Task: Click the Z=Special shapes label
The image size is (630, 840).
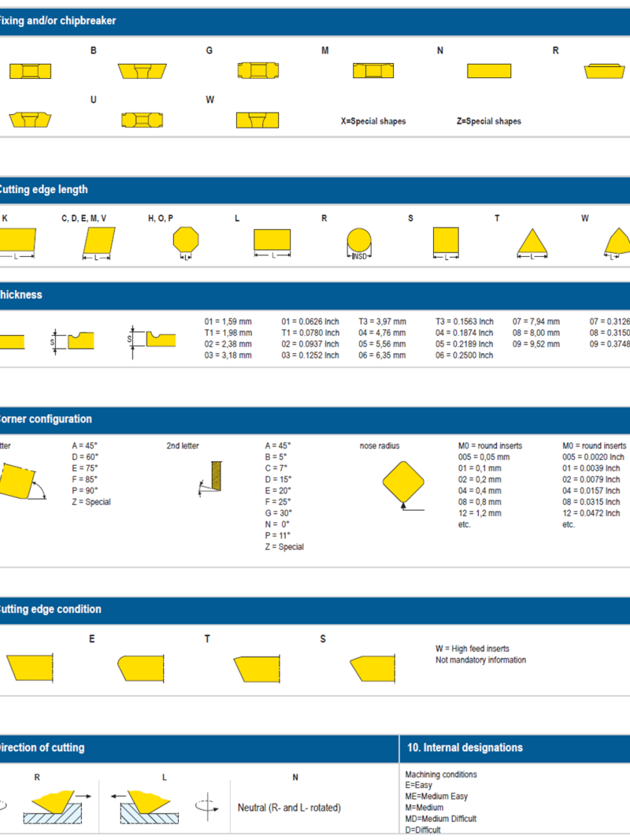Action: (x=489, y=121)
